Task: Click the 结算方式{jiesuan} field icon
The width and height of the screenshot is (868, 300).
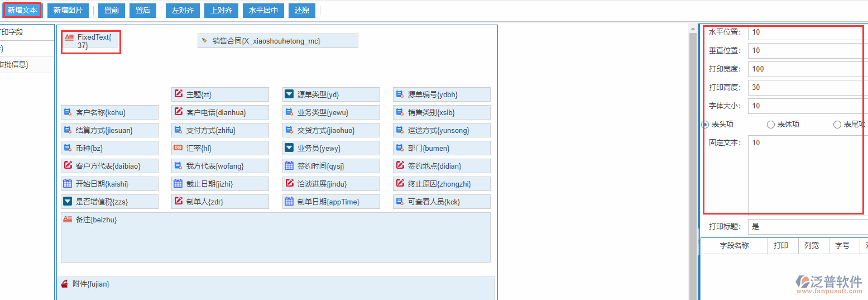Action: [68, 130]
